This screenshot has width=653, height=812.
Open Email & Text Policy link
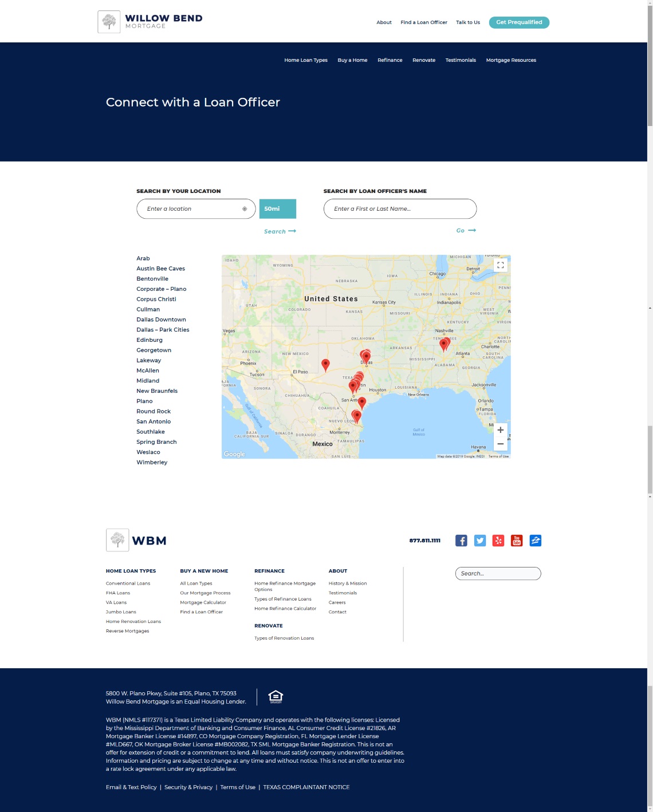pyautogui.click(x=131, y=787)
